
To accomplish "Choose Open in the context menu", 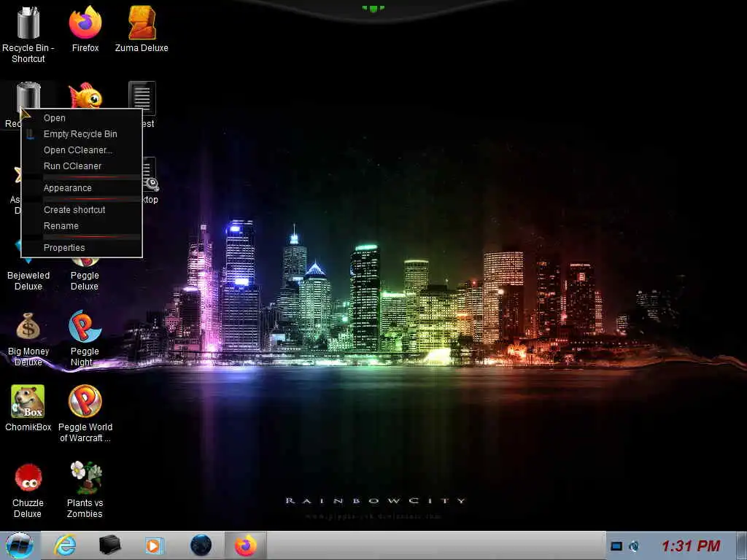I will (82, 118).
